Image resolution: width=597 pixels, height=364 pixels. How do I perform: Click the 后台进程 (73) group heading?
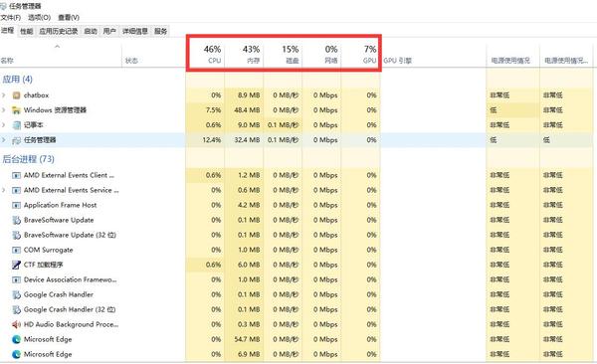[29, 159]
